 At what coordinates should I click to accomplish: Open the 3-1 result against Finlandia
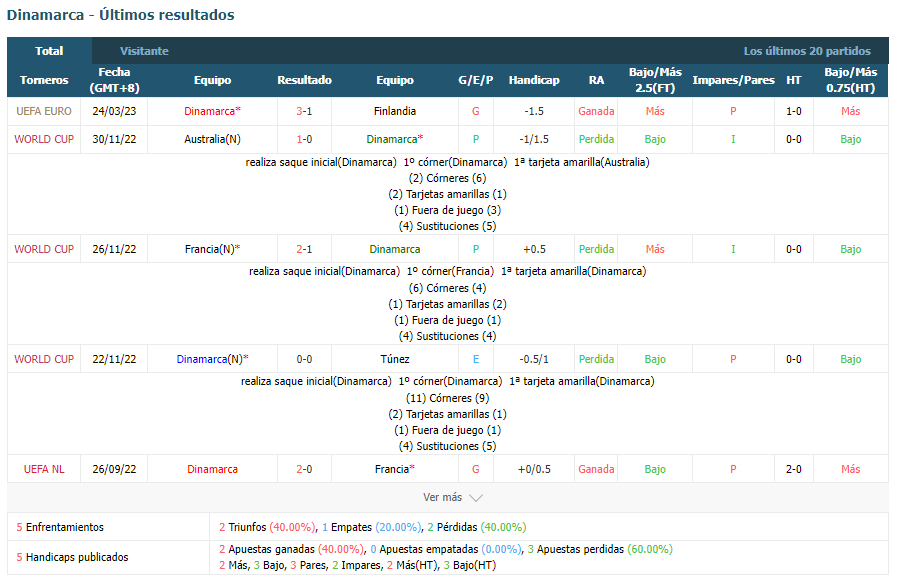click(304, 111)
